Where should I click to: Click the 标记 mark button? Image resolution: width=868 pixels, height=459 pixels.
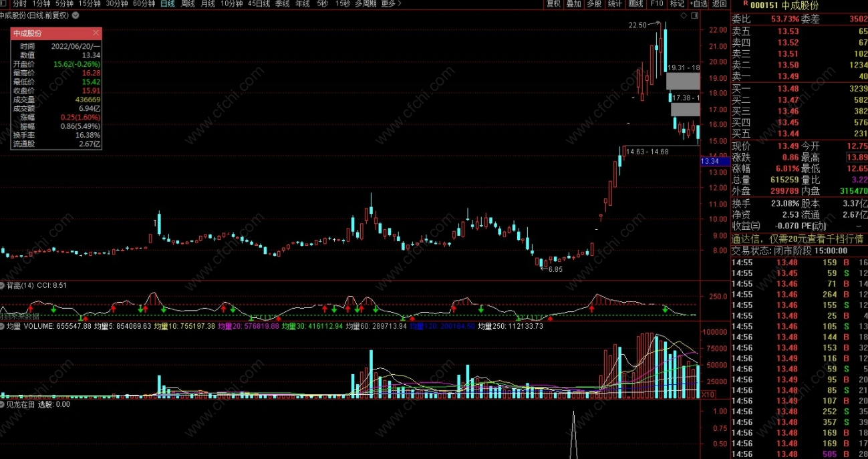point(678,4)
